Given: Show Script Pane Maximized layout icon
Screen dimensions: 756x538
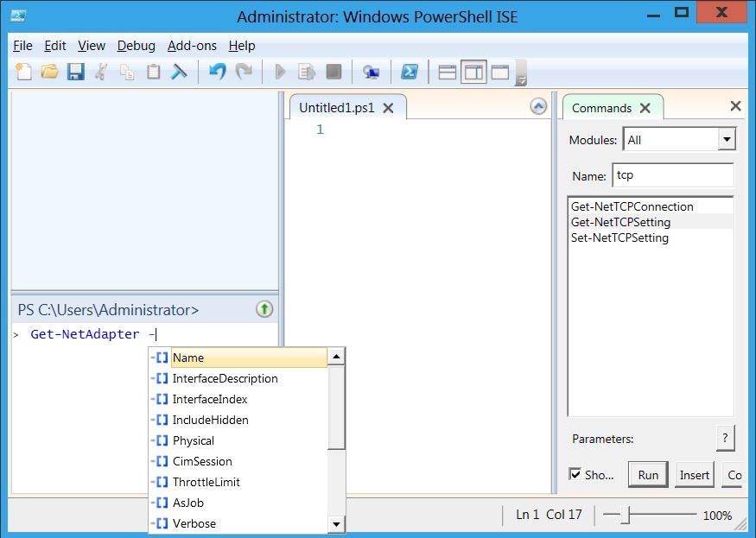Looking at the screenshot, I should (499, 73).
